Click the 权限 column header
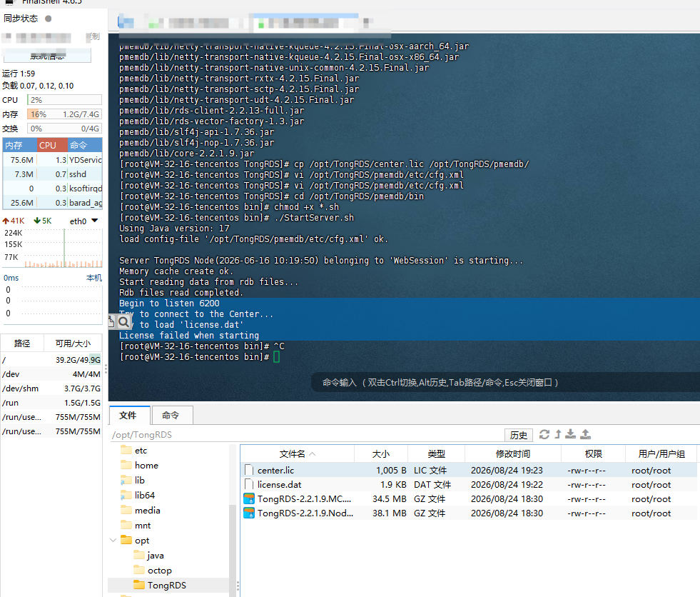This screenshot has width=700, height=597. pos(593,454)
